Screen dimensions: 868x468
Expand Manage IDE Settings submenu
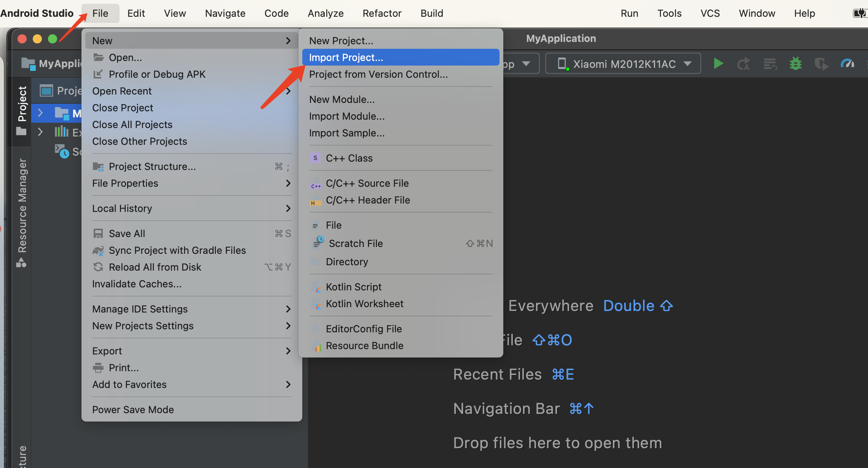288,309
